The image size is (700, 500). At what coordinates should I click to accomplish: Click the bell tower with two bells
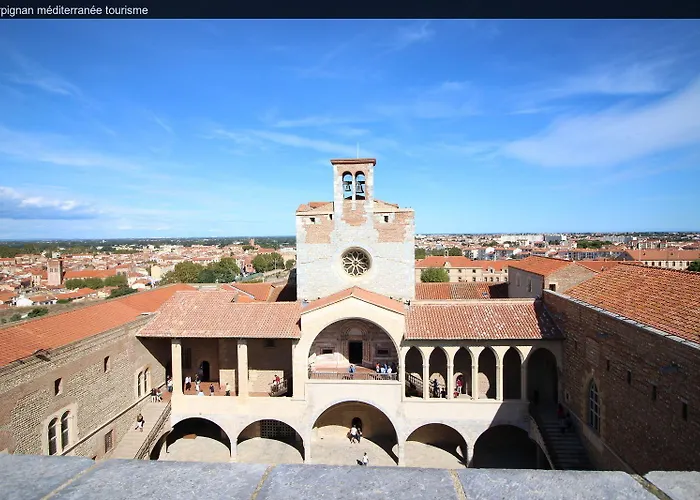[353, 183]
